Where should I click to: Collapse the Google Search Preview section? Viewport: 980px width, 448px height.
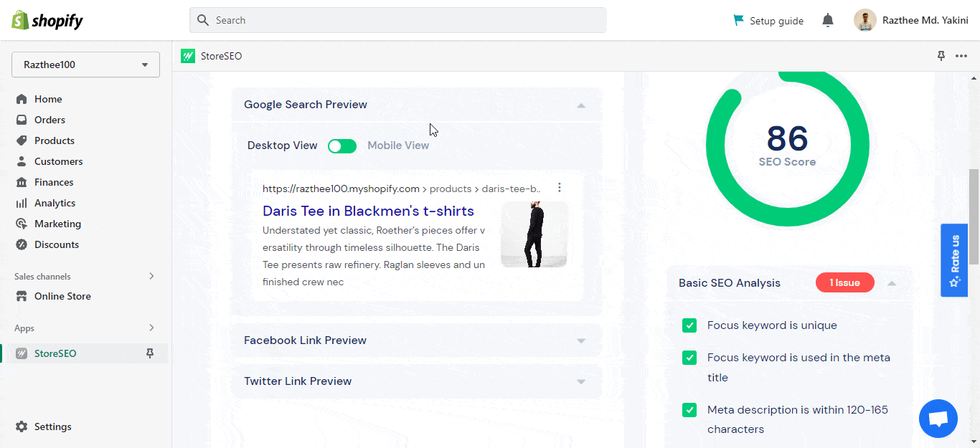pos(581,105)
